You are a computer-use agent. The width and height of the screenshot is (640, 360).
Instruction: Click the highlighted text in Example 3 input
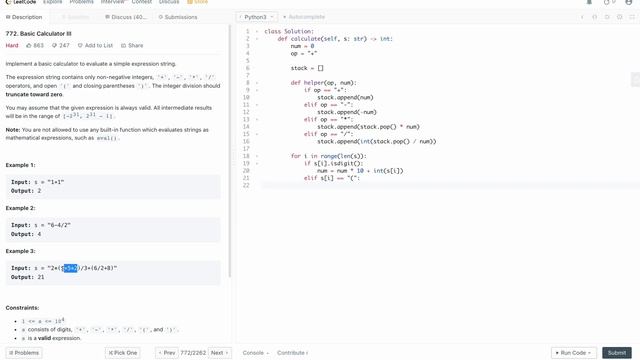(x=70, y=268)
